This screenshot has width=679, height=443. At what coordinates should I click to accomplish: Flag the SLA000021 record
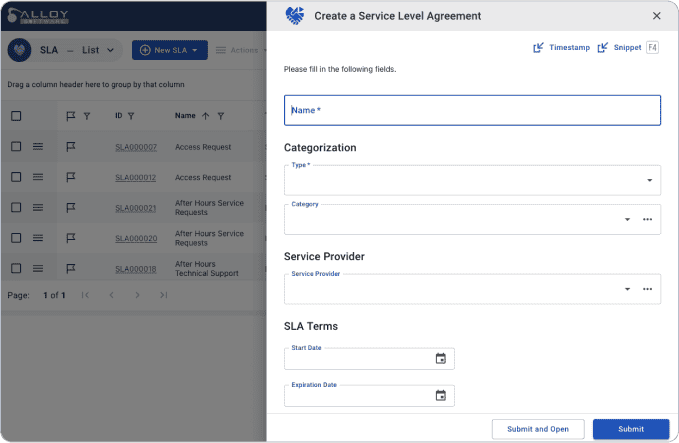[71, 208]
